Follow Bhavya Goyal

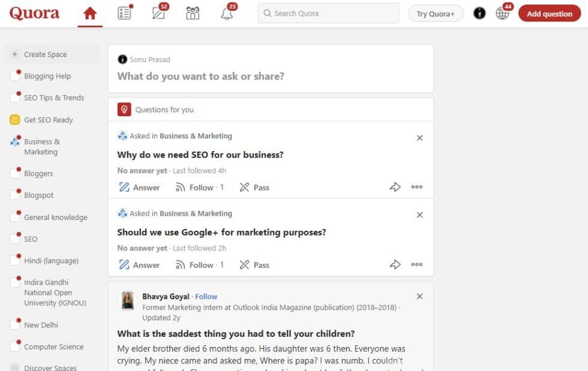click(x=206, y=297)
